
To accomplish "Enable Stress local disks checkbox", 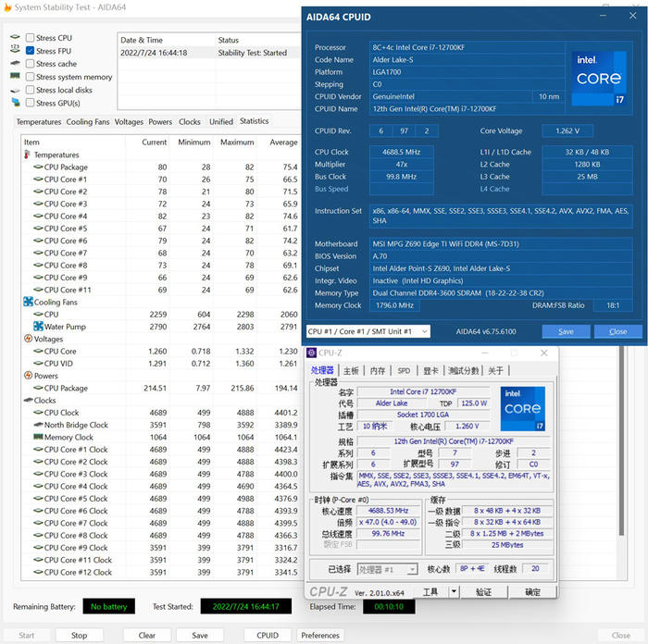I will click(x=30, y=90).
